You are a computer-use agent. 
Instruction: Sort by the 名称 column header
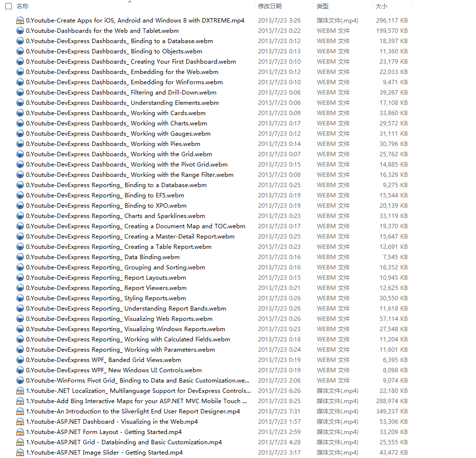click(22, 6)
